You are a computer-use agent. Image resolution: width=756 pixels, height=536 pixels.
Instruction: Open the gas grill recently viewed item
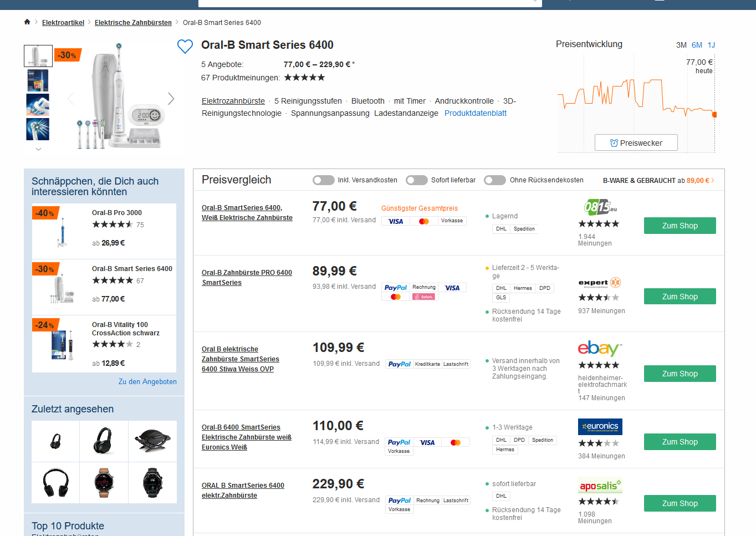[x=152, y=441]
